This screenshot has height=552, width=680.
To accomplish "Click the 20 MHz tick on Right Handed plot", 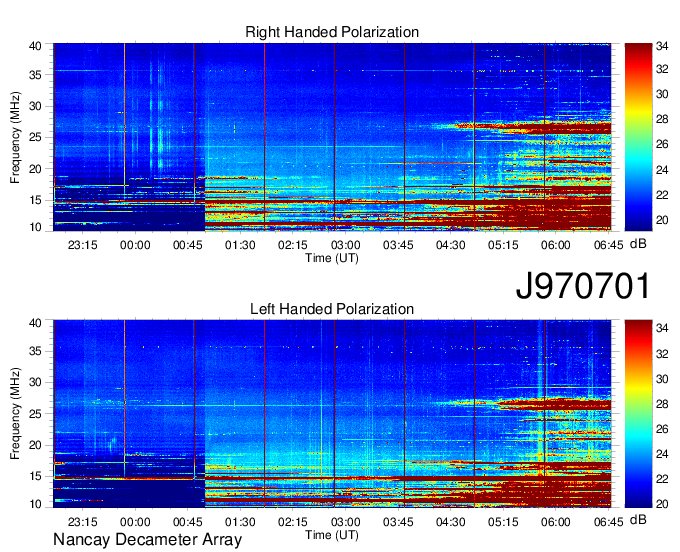I will tap(35, 169).
